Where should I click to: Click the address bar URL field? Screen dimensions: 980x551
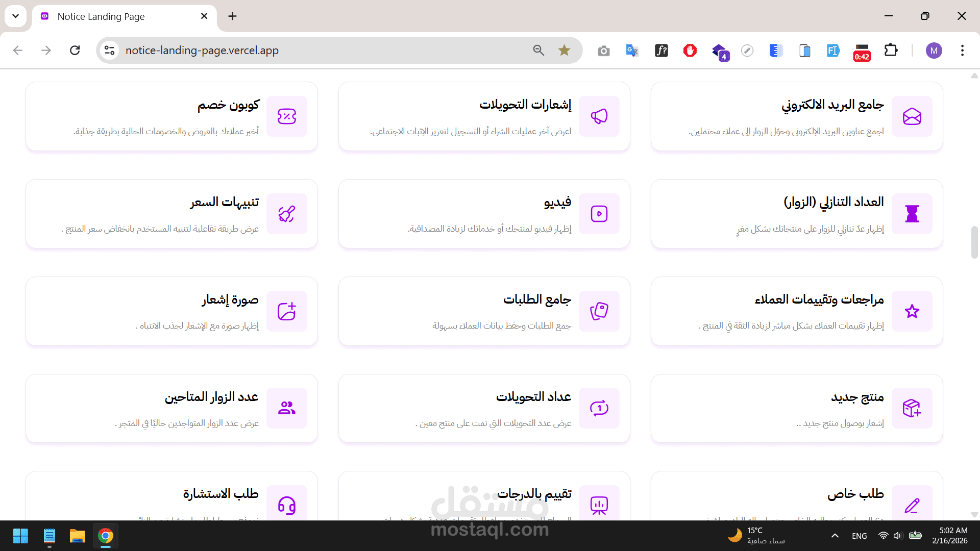pos(202,51)
